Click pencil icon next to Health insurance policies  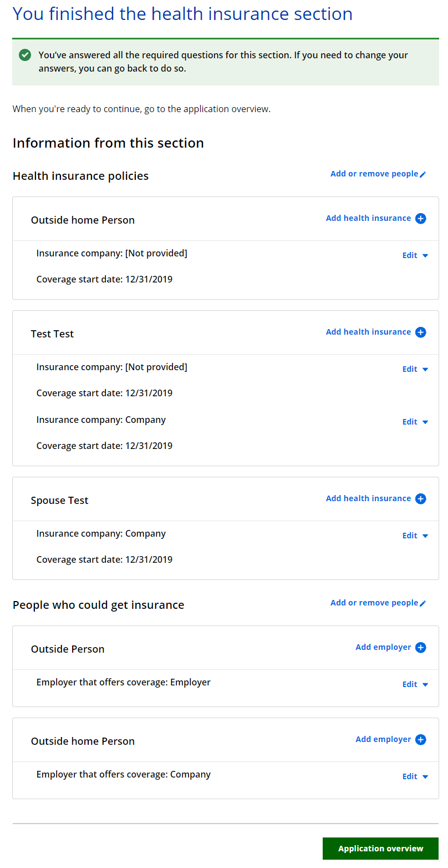[423, 174]
